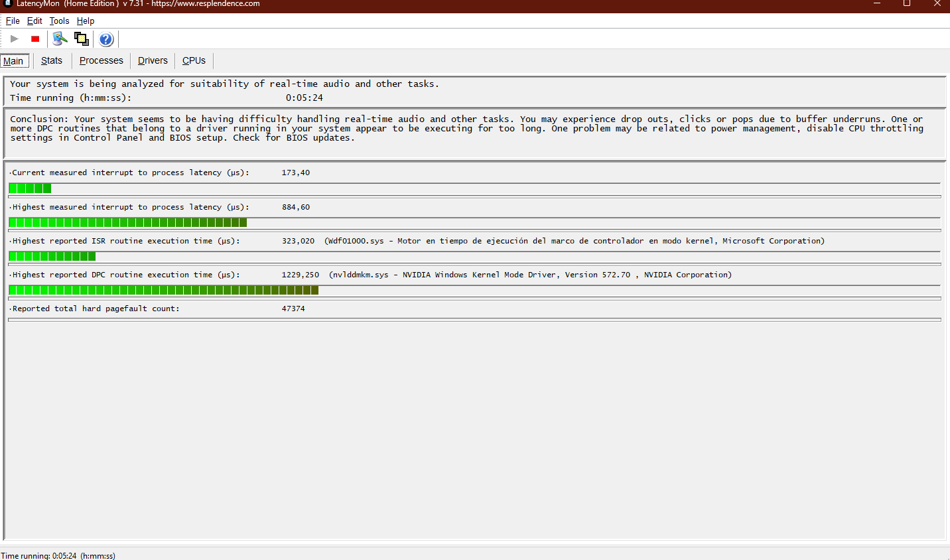The height and width of the screenshot is (560, 950).
Task: Click the DPC value 1229,250
Action: click(x=301, y=275)
